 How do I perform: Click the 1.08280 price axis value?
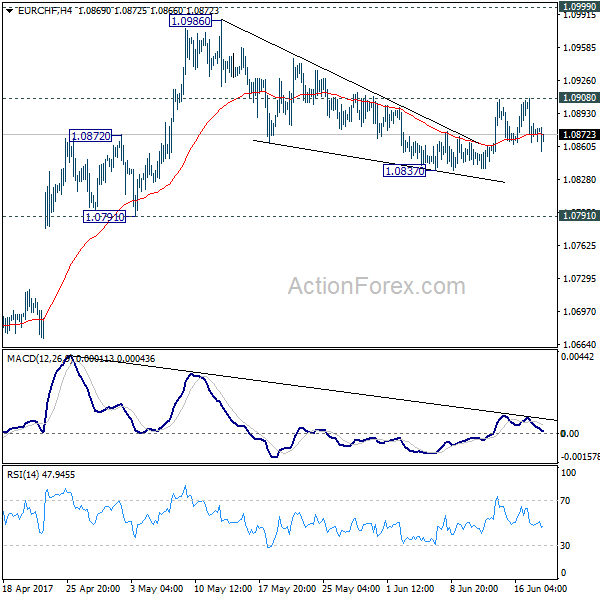[579, 179]
